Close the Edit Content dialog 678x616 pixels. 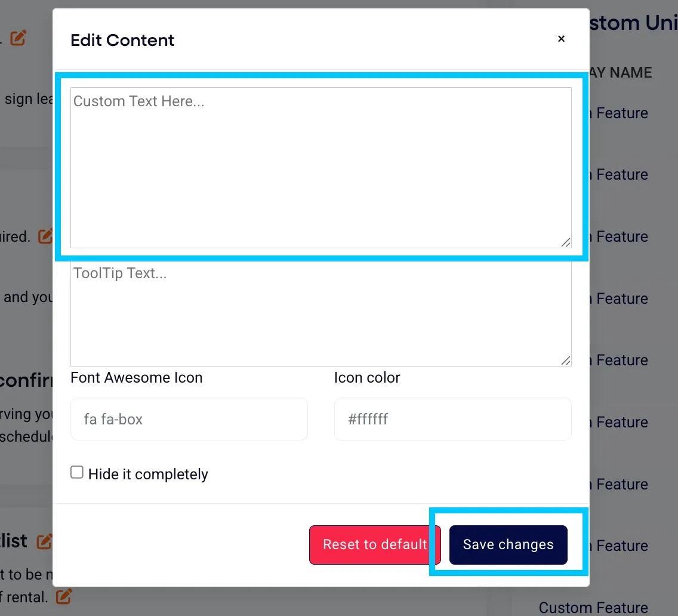pos(561,39)
